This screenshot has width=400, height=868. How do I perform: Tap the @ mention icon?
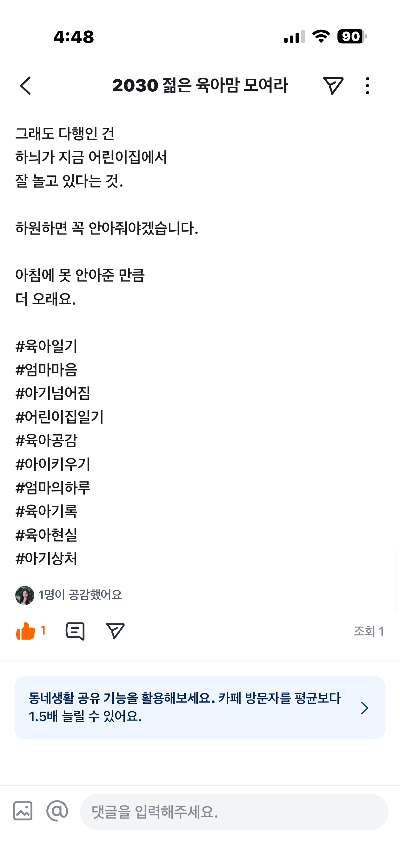[x=57, y=811]
